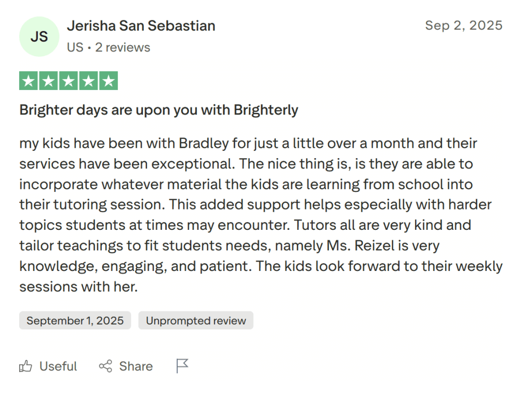
Task: Click the thumbs-up Useful icon
Action: pos(25,366)
